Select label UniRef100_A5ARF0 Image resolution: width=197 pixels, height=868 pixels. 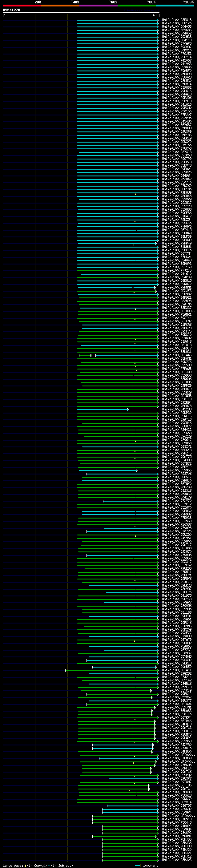(x=177, y=71)
